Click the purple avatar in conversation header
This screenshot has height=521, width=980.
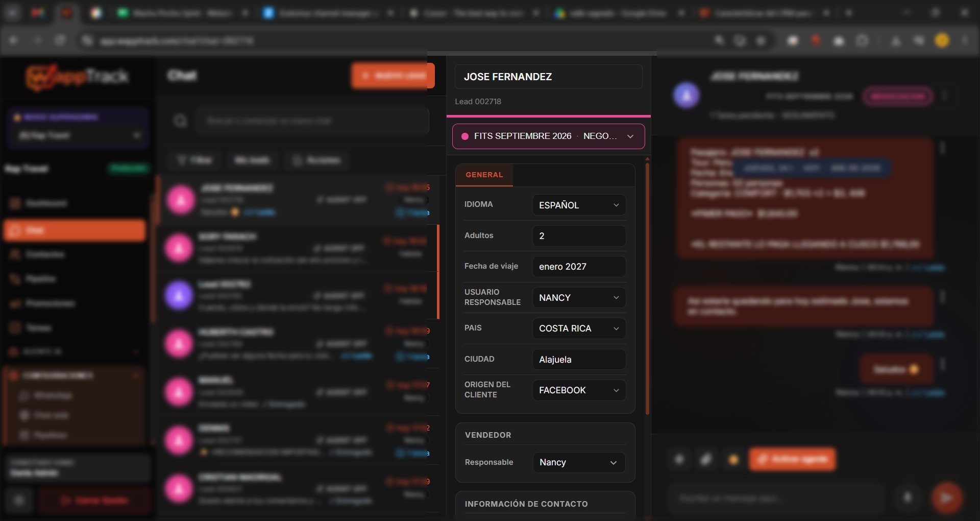point(687,96)
